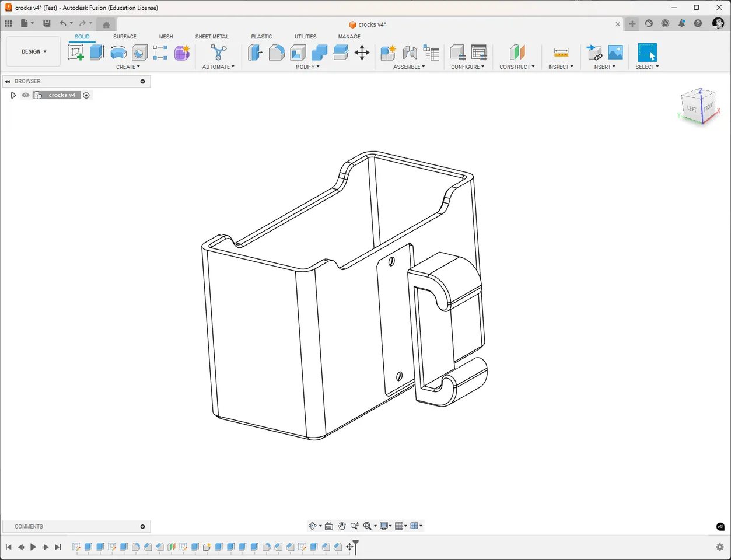Start the Create Sketch tool
The width and height of the screenshot is (731, 560).
[x=76, y=52]
